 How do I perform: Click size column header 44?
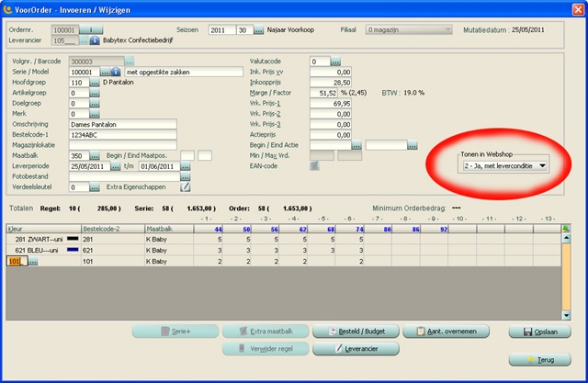tap(209, 229)
